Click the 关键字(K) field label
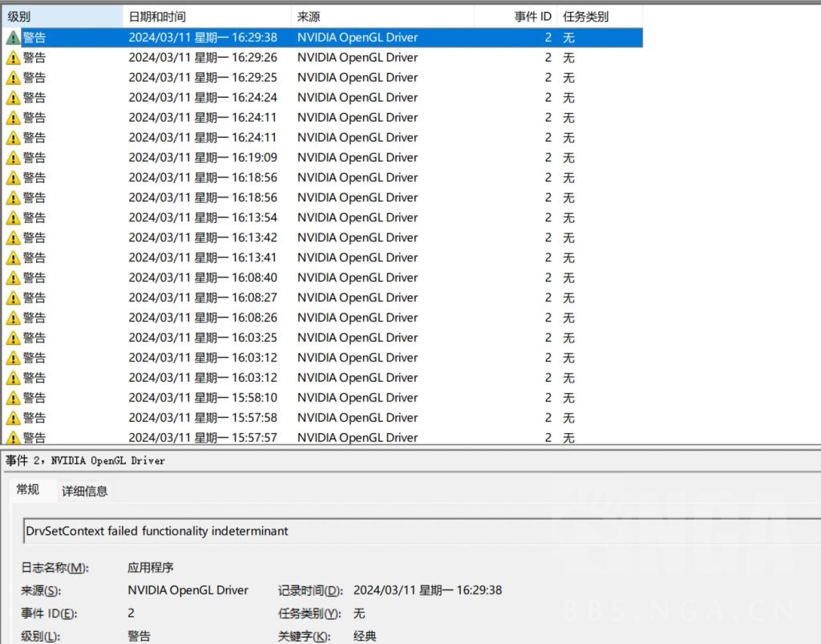Image resolution: width=821 pixels, height=644 pixels. [x=304, y=636]
